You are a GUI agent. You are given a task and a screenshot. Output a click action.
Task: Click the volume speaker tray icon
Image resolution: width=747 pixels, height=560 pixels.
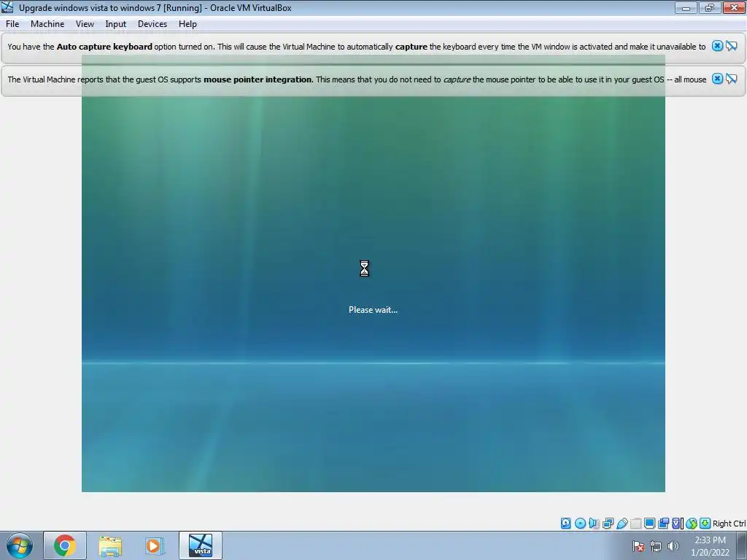[673, 546]
